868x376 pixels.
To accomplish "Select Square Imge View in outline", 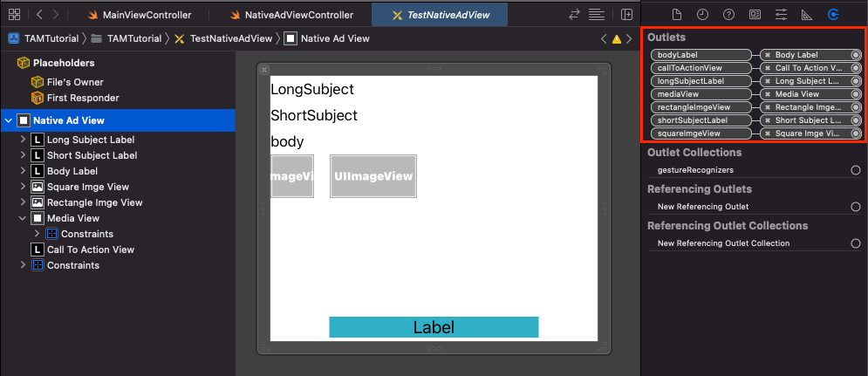I will (80, 187).
